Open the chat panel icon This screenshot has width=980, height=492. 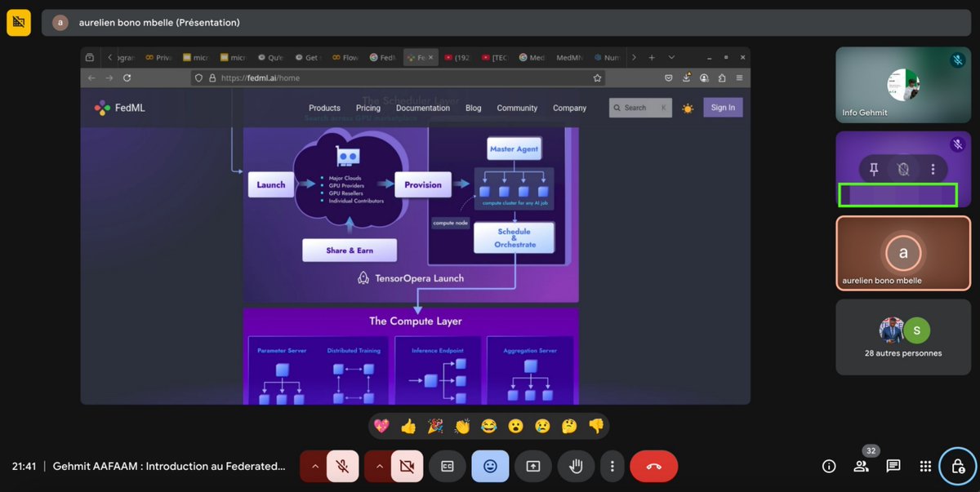(x=893, y=467)
